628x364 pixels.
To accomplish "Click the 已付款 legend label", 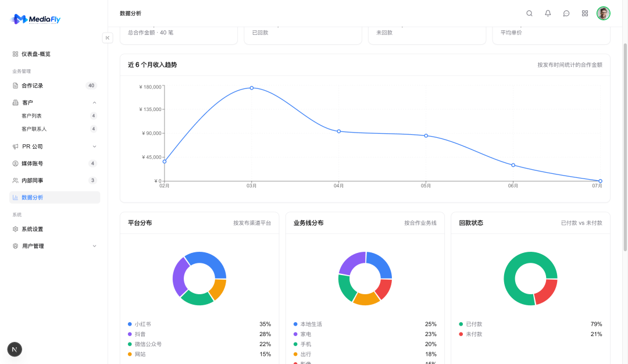I will tap(474, 324).
